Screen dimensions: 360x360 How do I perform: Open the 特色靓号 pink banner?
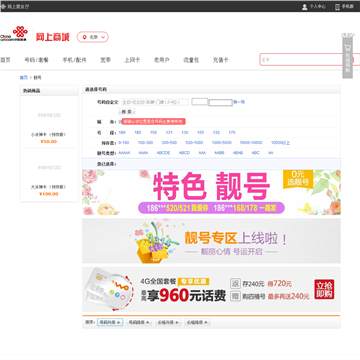[211, 192]
